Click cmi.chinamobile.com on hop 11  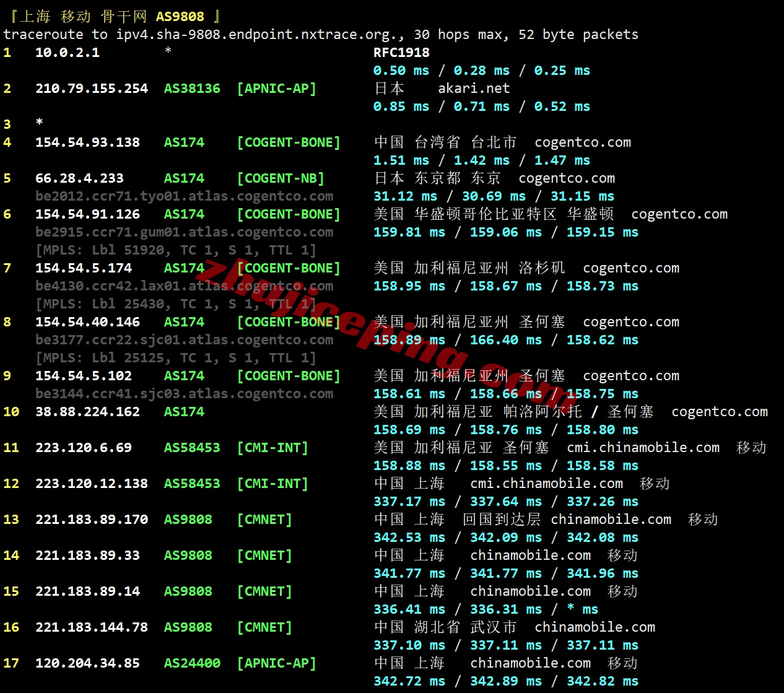tap(643, 448)
